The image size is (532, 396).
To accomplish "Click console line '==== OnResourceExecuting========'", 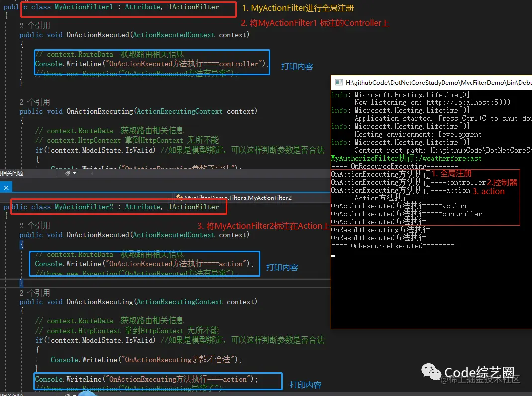I will click(x=395, y=166).
